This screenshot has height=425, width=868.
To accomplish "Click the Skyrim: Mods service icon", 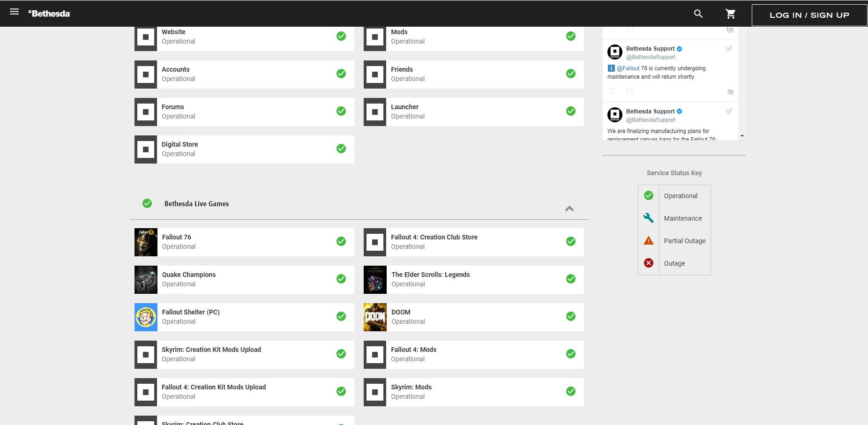I will 375,392.
